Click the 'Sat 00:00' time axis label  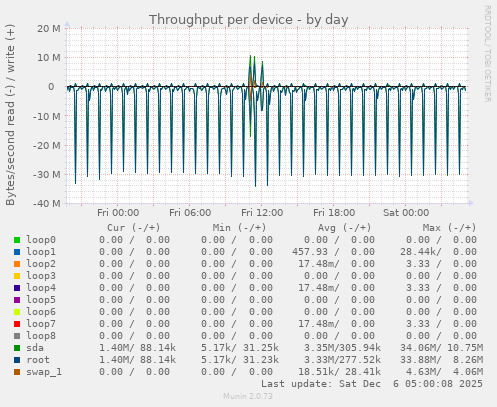(x=406, y=213)
